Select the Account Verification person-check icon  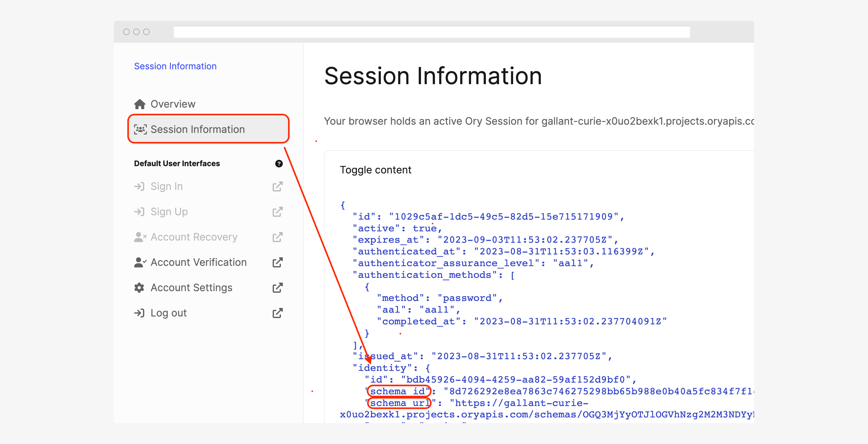tap(139, 262)
